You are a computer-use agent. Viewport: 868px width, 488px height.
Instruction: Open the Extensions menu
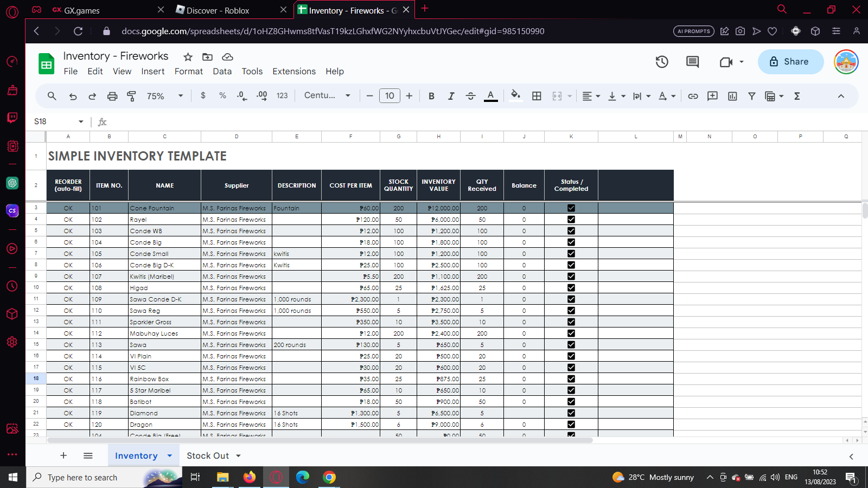293,72
